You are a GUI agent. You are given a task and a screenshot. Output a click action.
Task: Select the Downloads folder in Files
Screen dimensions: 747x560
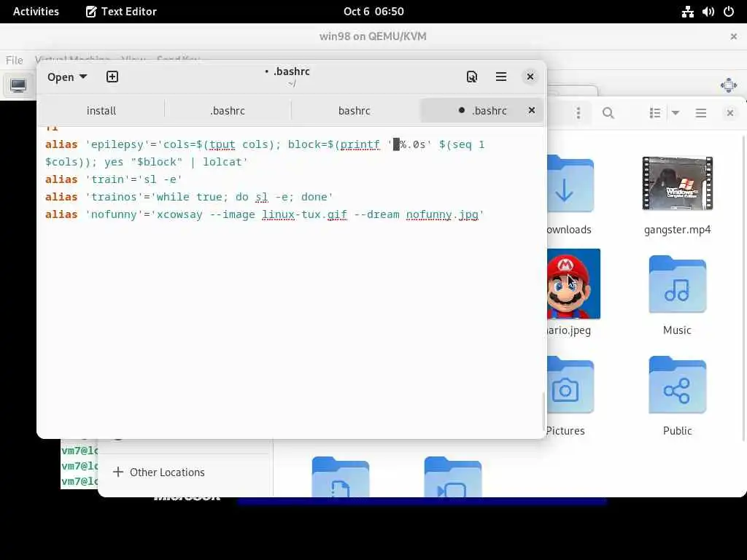tap(570, 184)
